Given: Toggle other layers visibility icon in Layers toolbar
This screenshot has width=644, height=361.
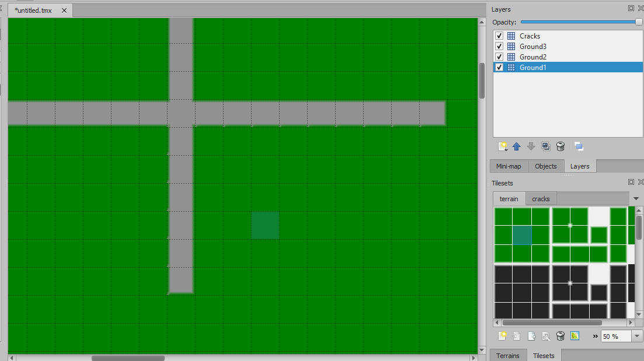Looking at the screenshot, I should (579, 146).
